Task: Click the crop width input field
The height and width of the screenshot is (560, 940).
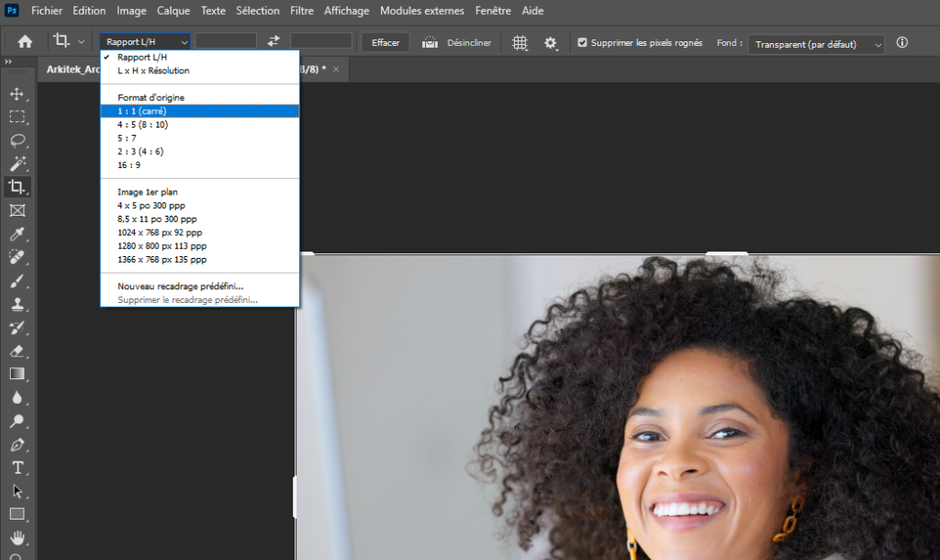Action: 226,41
